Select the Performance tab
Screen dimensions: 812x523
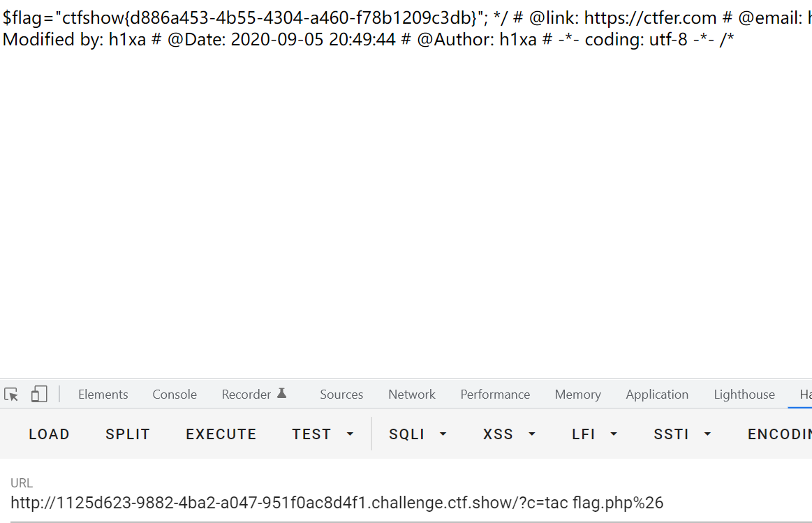point(495,395)
